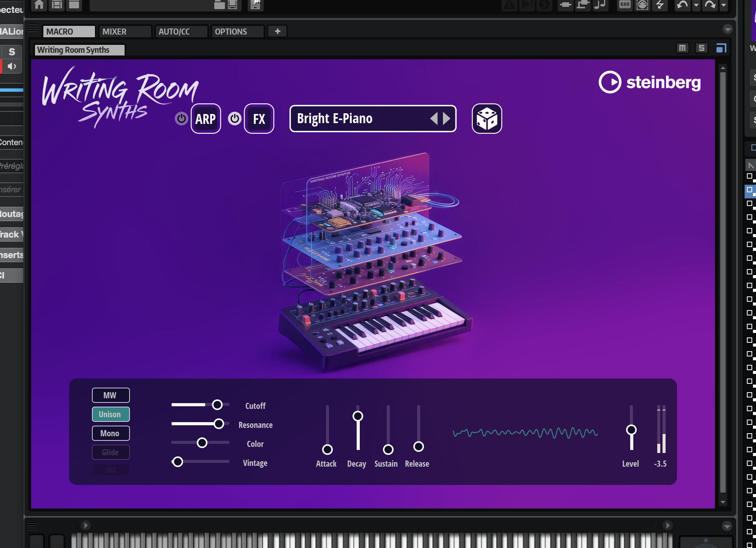The image size is (756, 548).
Task: Click the Bright E-Piano preset name field
Action: (357, 119)
